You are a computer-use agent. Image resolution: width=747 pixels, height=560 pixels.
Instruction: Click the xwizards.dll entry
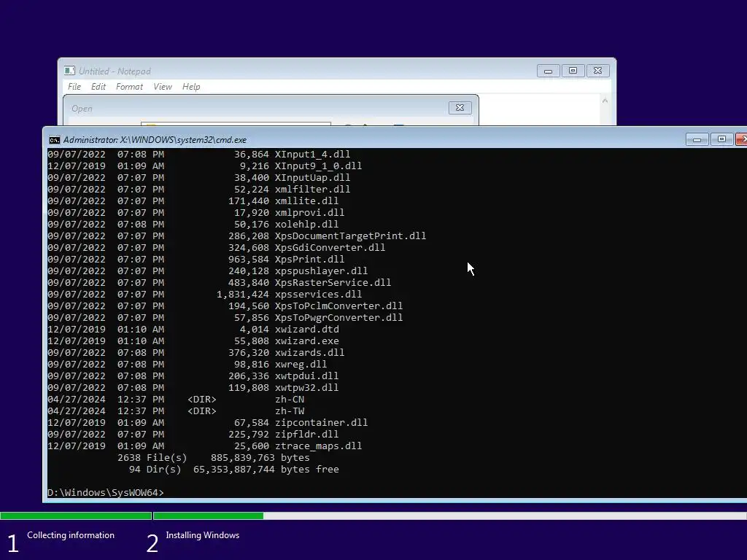click(309, 352)
